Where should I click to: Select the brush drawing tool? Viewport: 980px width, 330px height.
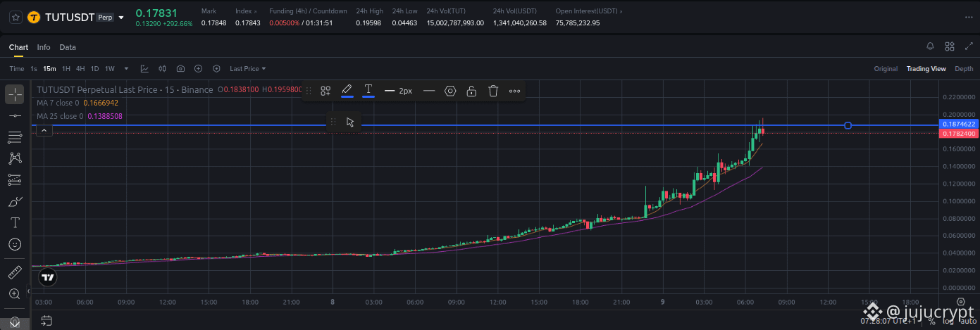pyautogui.click(x=15, y=201)
